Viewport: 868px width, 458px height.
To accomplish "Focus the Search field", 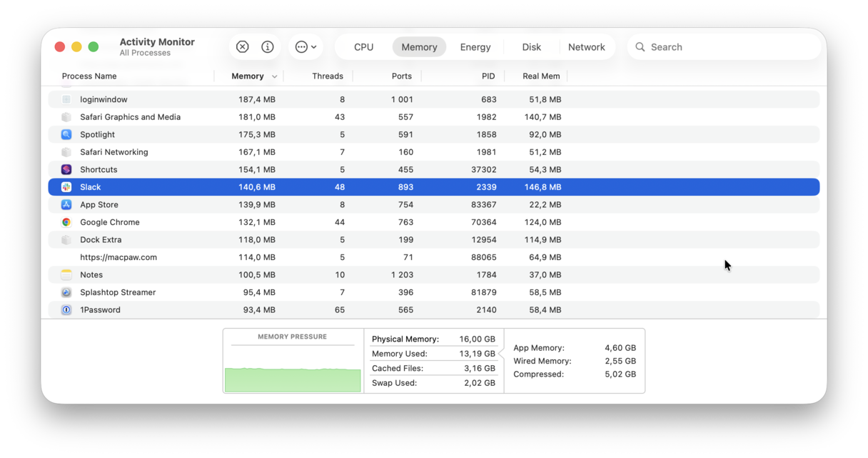I will pos(724,47).
